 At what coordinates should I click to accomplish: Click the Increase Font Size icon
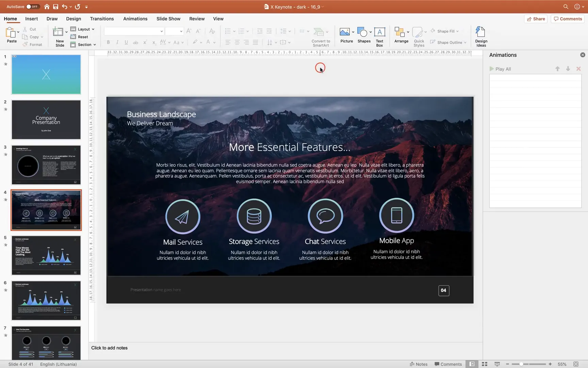(189, 31)
